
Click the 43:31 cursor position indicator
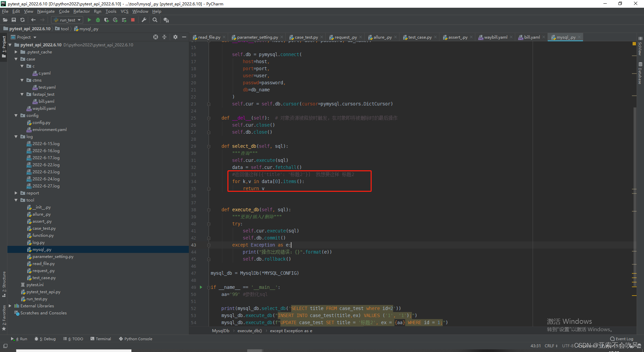(536, 346)
